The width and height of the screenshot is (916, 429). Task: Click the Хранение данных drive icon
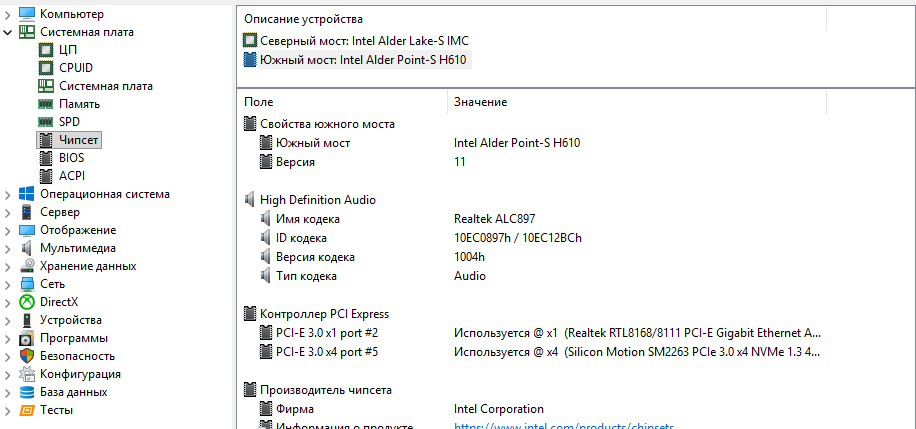(x=27, y=266)
